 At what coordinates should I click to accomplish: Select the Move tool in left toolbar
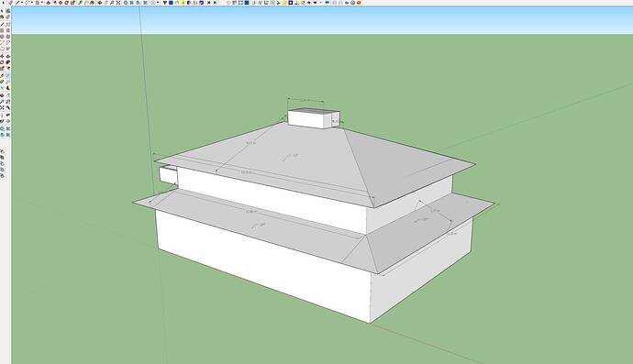pos(2,57)
